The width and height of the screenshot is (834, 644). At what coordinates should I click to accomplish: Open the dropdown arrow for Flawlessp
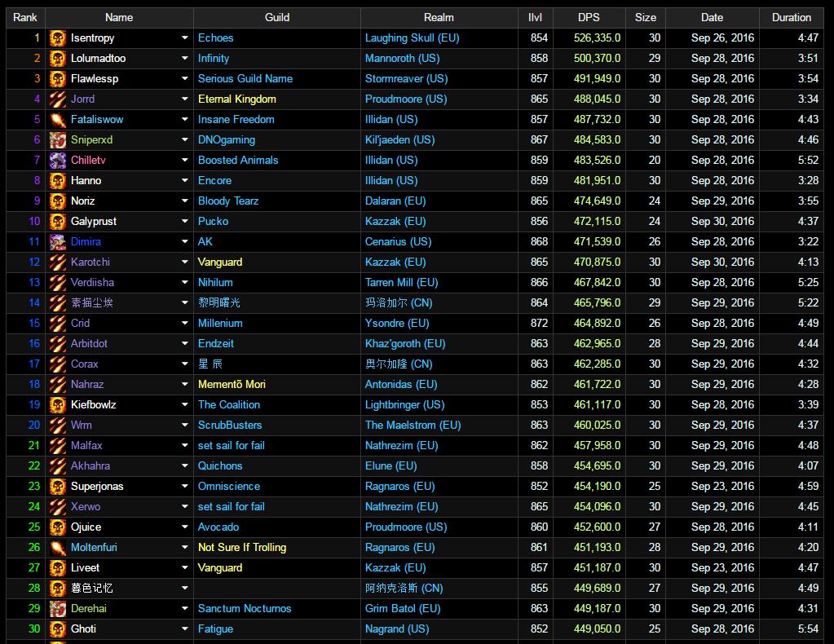[x=184, y=79]
